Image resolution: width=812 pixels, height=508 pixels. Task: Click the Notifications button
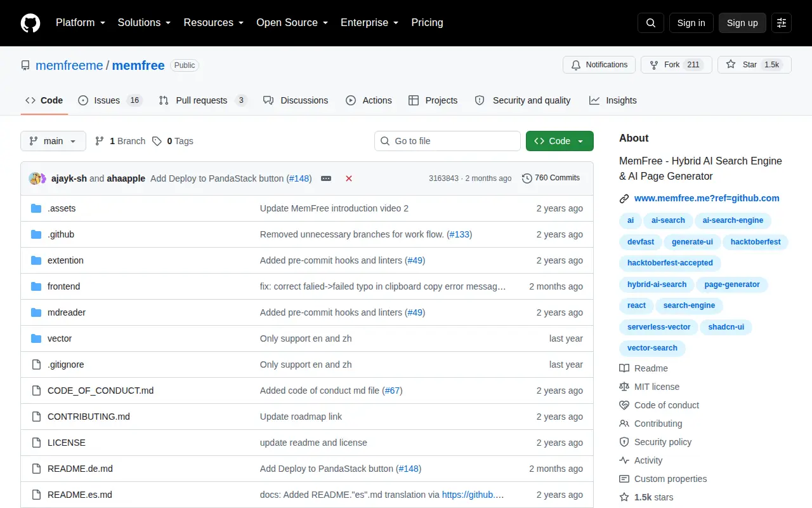(599, 65)
